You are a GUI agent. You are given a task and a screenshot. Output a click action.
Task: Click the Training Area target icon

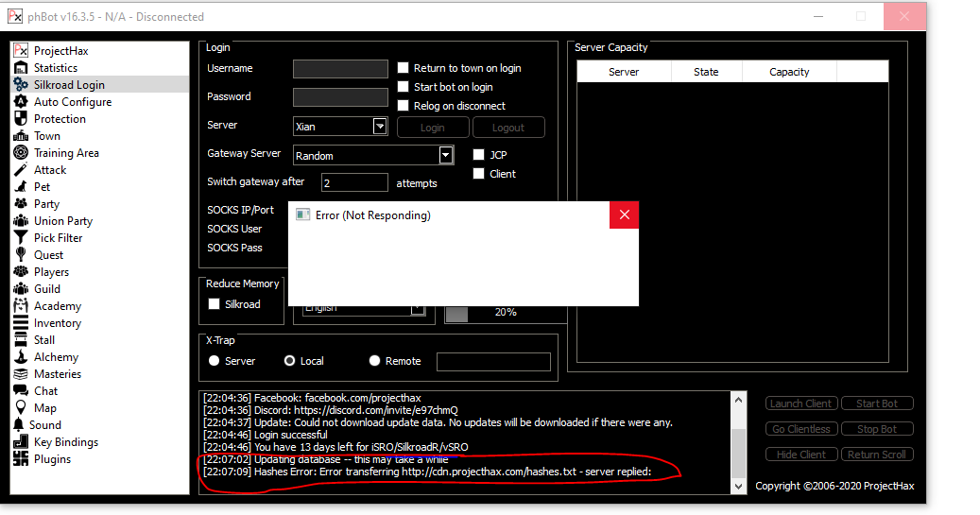pyautogui.click(x=21, y=153)
